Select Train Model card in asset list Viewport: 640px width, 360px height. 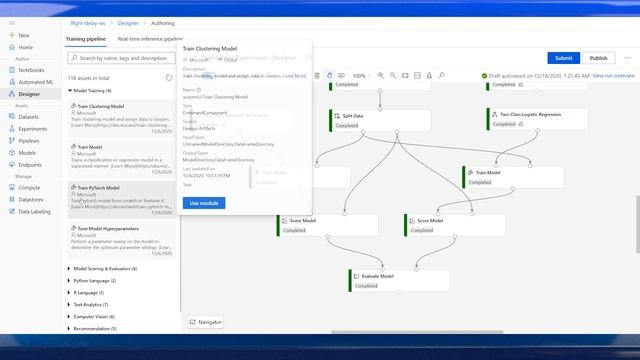click(122, 159)
